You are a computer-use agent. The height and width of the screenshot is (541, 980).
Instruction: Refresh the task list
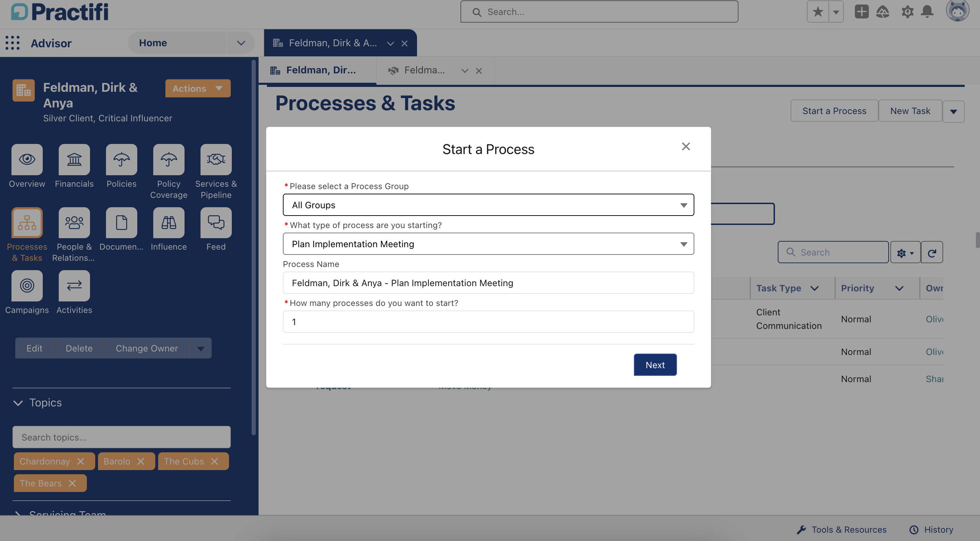click(932, 252)
